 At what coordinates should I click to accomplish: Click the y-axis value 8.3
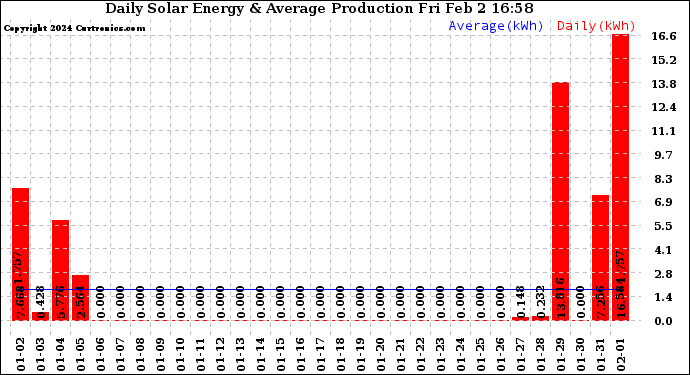click(664, 179)
